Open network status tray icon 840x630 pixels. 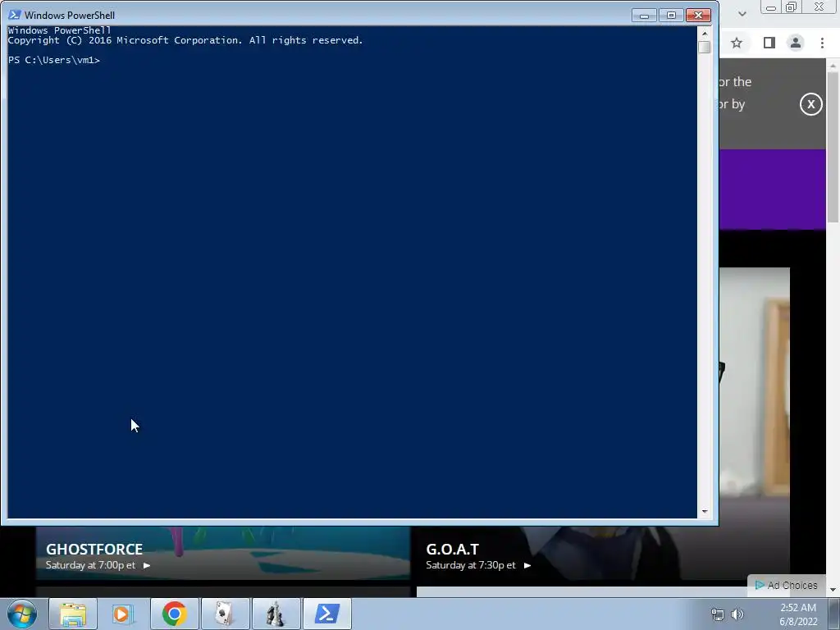pos(717,614)
